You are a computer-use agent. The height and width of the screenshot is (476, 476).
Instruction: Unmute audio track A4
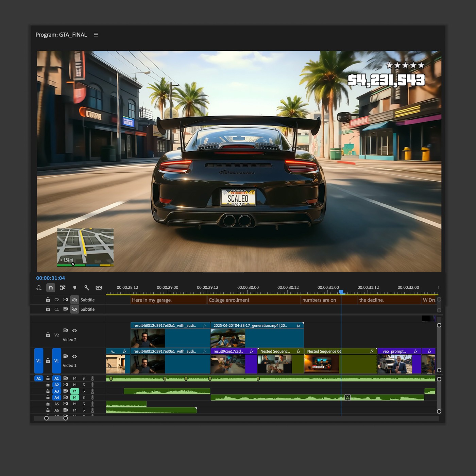pos(74,397)
